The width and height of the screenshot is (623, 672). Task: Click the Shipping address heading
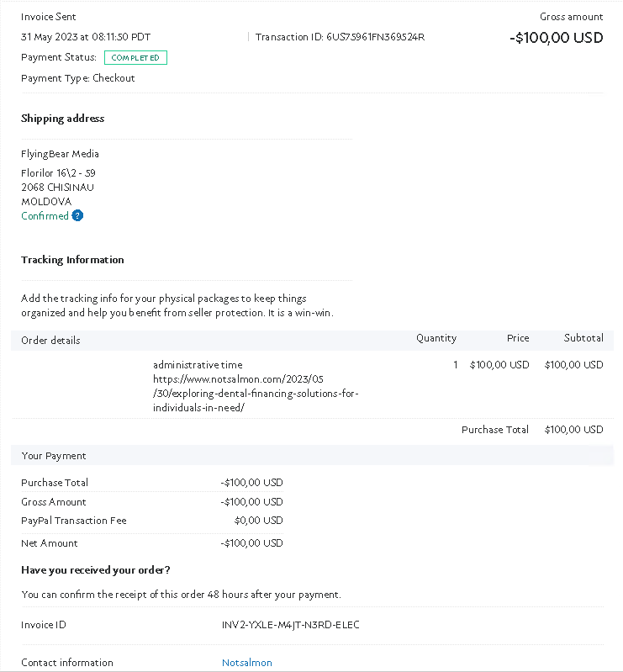pos(62,119)
